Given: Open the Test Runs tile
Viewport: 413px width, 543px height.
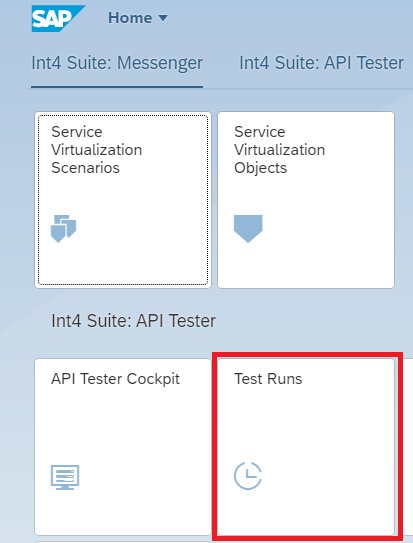Looking at the screenshot, I should (306, 447).
